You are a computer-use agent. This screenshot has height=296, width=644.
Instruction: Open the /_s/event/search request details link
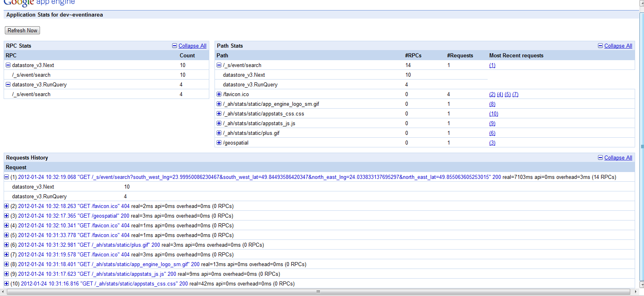pos(259,177)
